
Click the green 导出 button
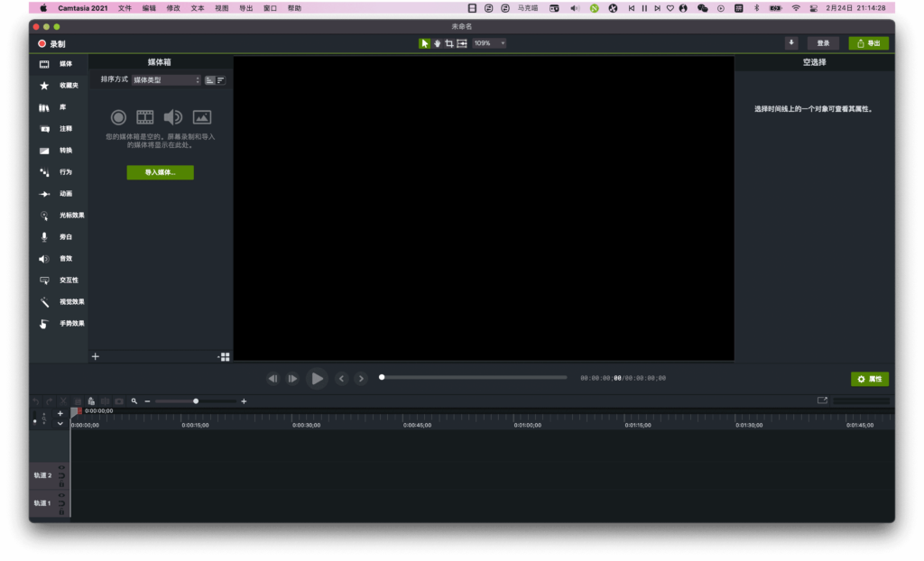tap(868, 42)
